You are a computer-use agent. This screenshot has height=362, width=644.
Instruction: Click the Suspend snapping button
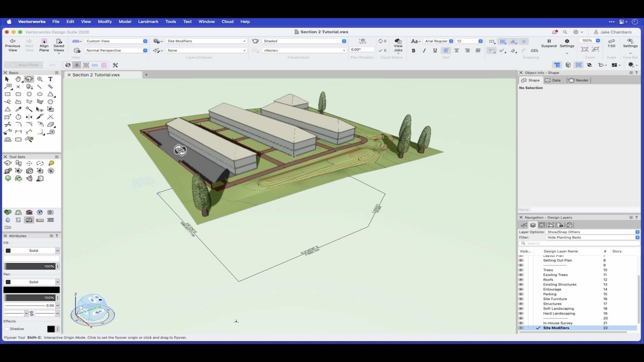[549, 43]
